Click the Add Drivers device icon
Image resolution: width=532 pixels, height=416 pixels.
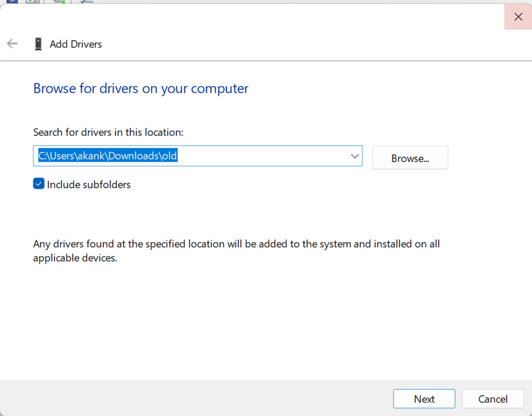coord(39,44)
